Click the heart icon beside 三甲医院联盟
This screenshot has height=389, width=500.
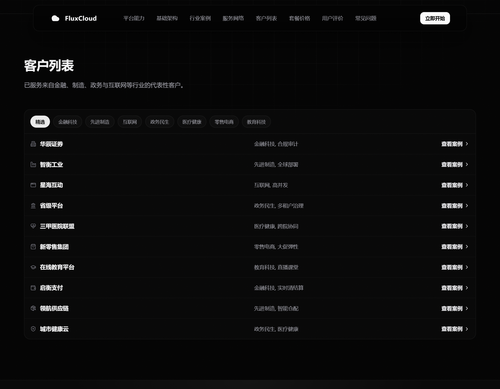[33, 226]
